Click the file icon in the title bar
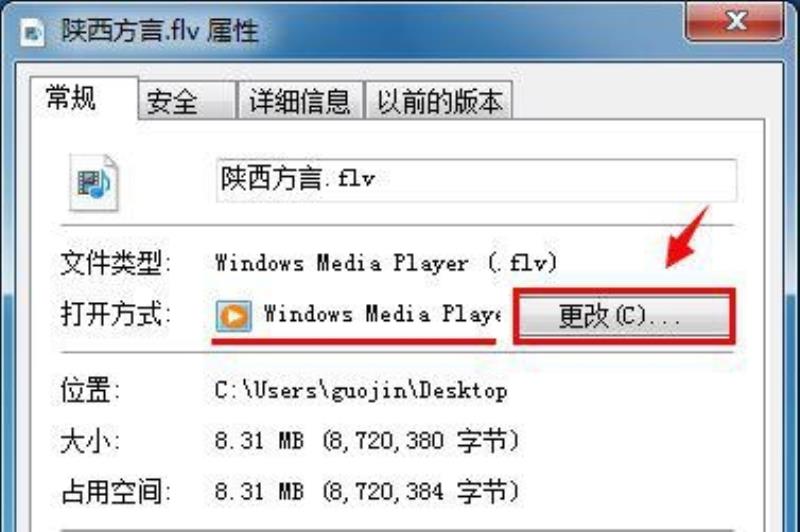The image size is (800, 532). point(32,33)
